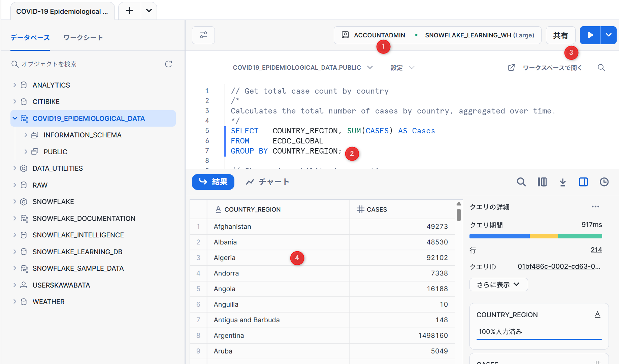Open the クエリの詳細 more options menu
Viewport: 619px width, 364px height.
pos(595,207)
